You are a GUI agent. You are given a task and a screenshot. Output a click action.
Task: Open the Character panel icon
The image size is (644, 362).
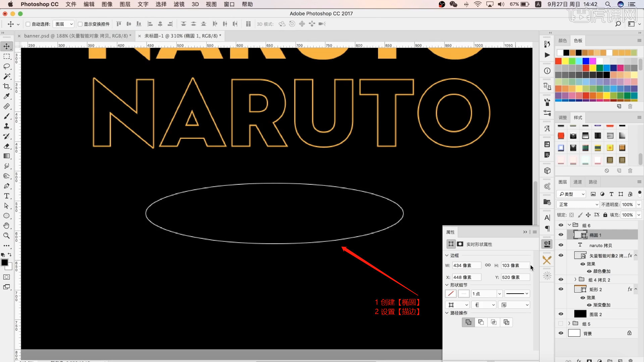(x=547, y=218)
